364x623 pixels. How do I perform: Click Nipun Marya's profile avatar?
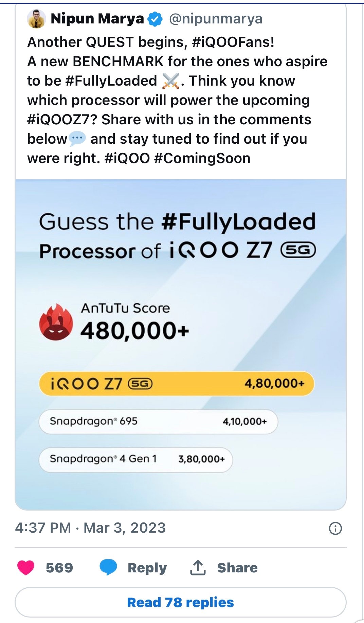pos(36,19)
